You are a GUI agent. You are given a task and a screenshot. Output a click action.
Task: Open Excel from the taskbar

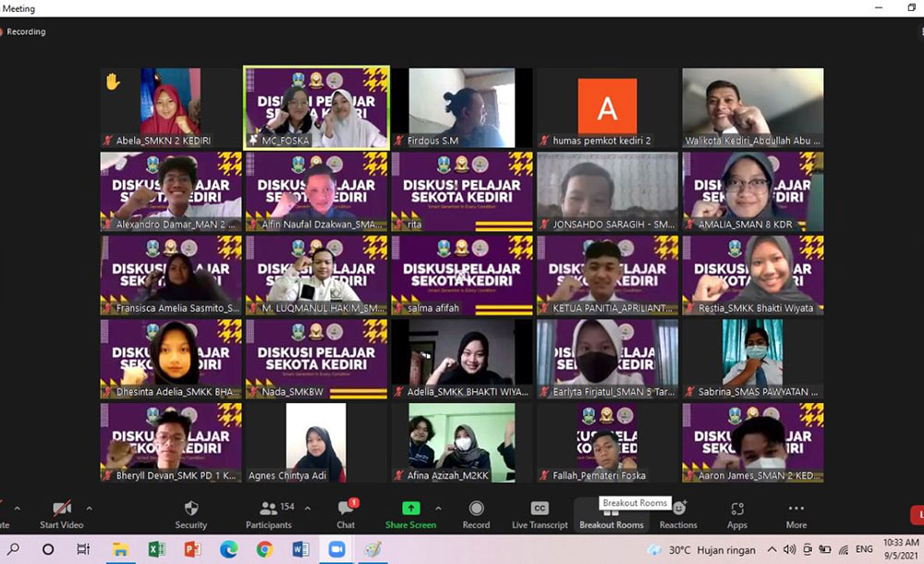coord(156,550)
